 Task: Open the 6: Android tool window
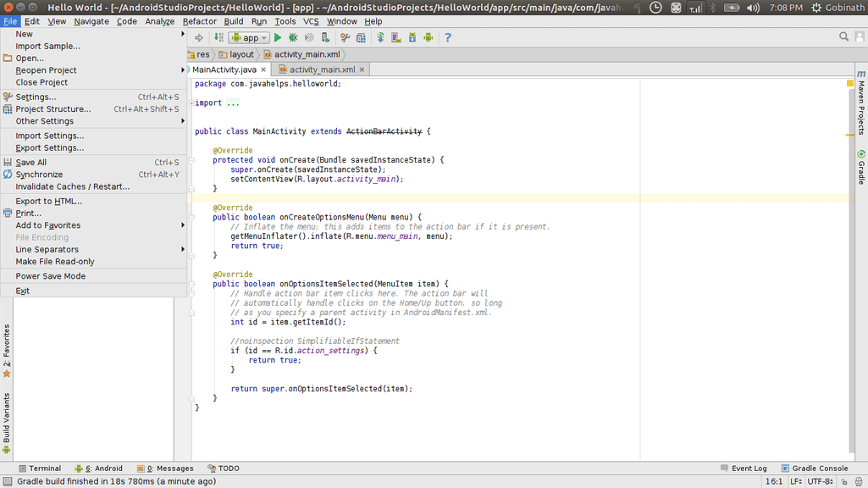point(99,469)
